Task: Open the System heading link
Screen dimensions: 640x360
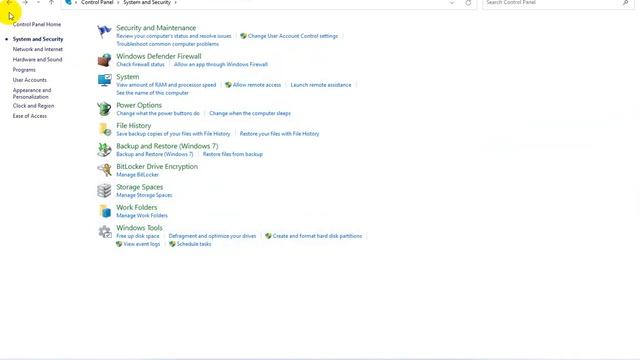Action: (128, 77)
